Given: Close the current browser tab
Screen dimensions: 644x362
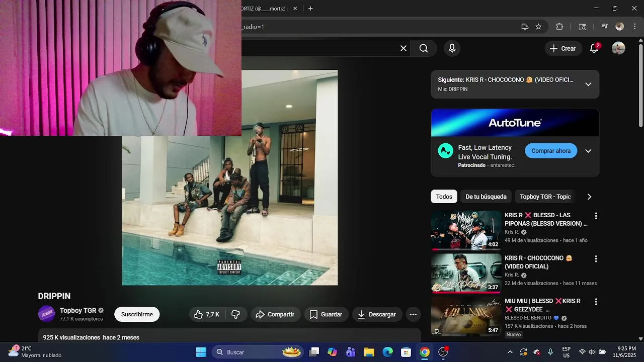Looking at the screenshot, I should coord(295,9).
